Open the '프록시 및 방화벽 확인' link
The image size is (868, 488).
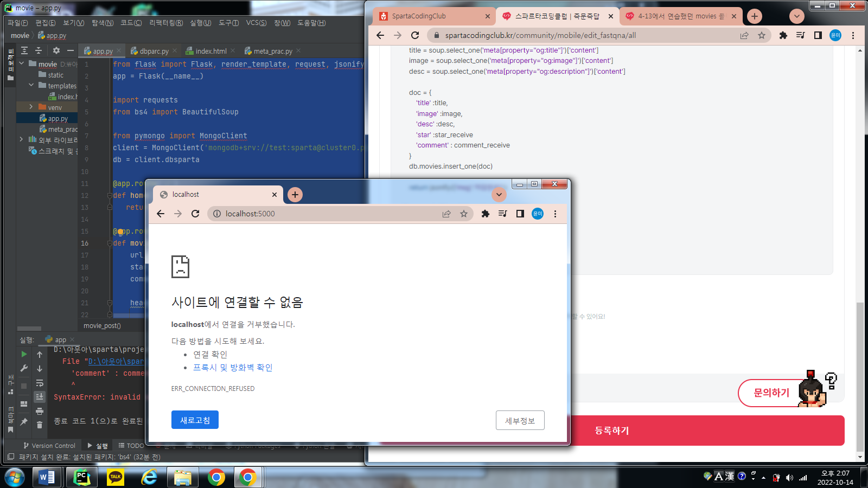pyautogui.click(x=233, y=368)
